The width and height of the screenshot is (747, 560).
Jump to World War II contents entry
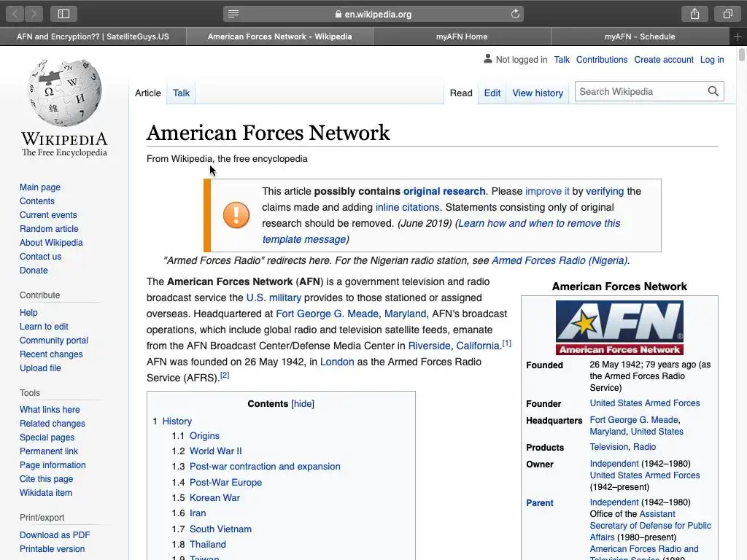[x=215, y=451]
